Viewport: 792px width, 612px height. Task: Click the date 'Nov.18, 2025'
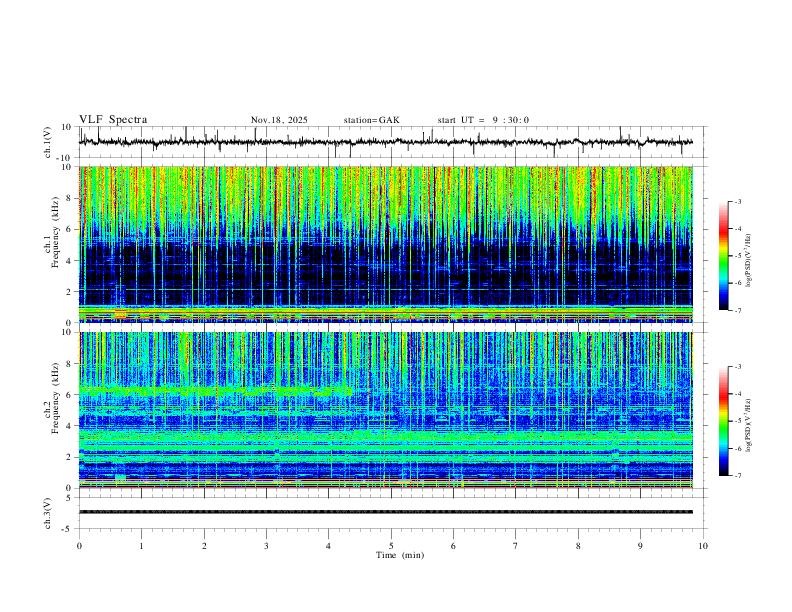(279, 120)
